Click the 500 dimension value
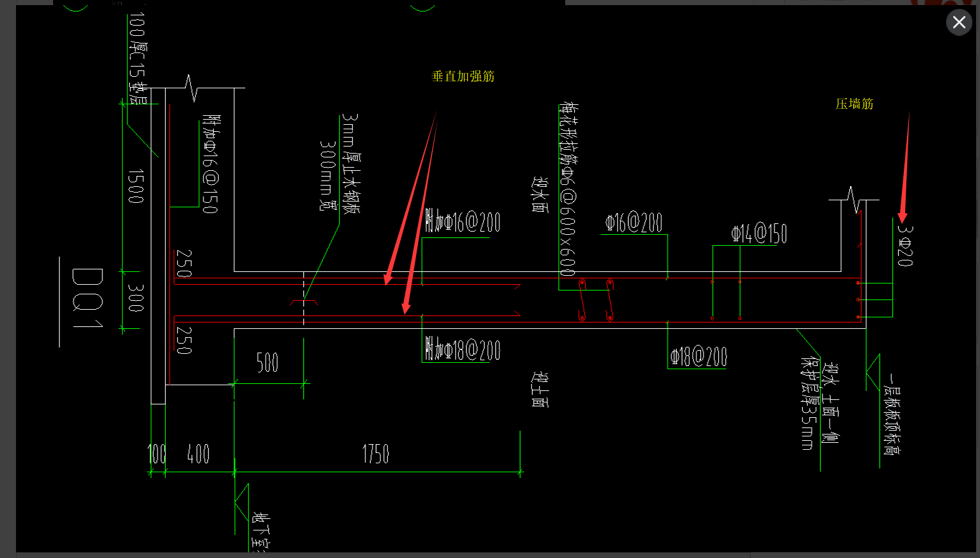The height and width of the screenshot is (558, 980). (268, 362)
